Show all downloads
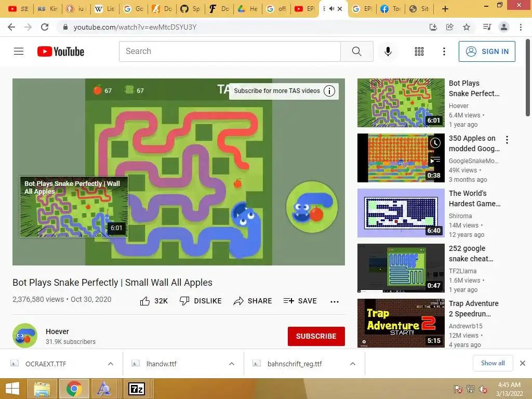Screen dimensions: 532x399 tap(493, 363)
